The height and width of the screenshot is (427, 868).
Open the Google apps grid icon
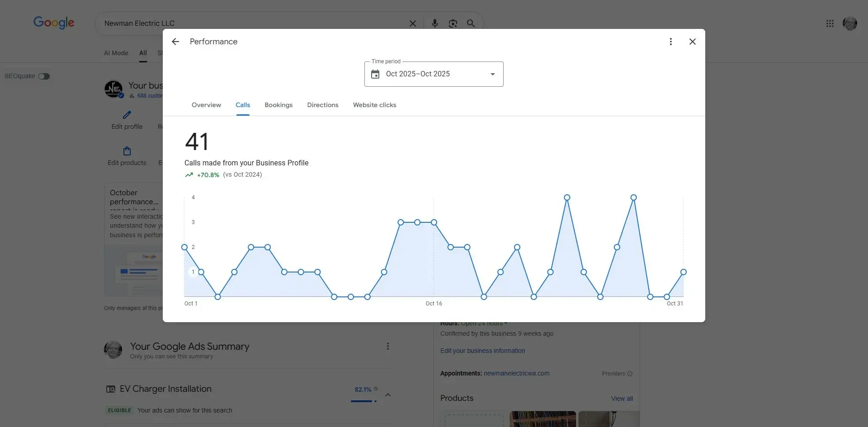[x=830, y=23]
